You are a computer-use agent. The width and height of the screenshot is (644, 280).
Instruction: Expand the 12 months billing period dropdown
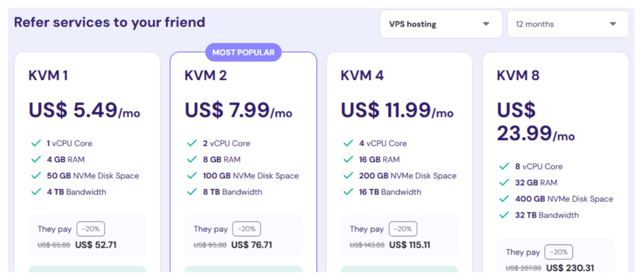[567, 25]
